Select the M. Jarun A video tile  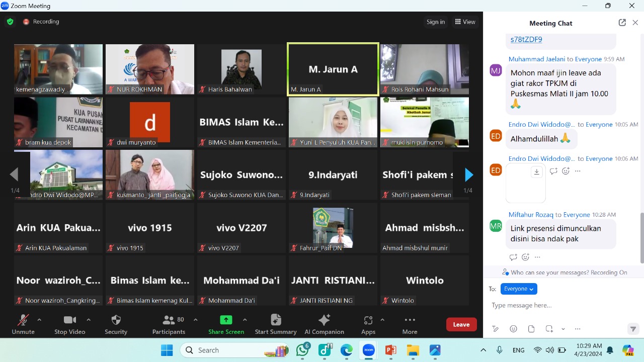click(333, 69)
